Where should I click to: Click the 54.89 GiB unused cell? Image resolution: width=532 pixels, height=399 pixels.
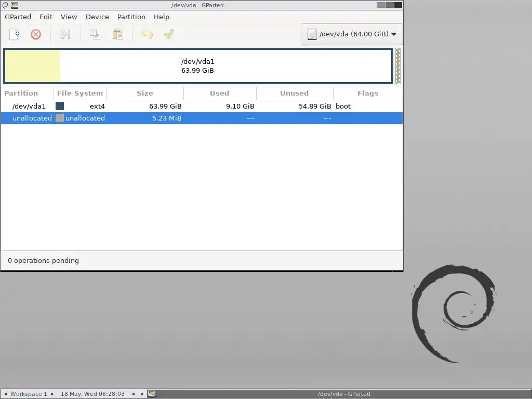(315, 106)
